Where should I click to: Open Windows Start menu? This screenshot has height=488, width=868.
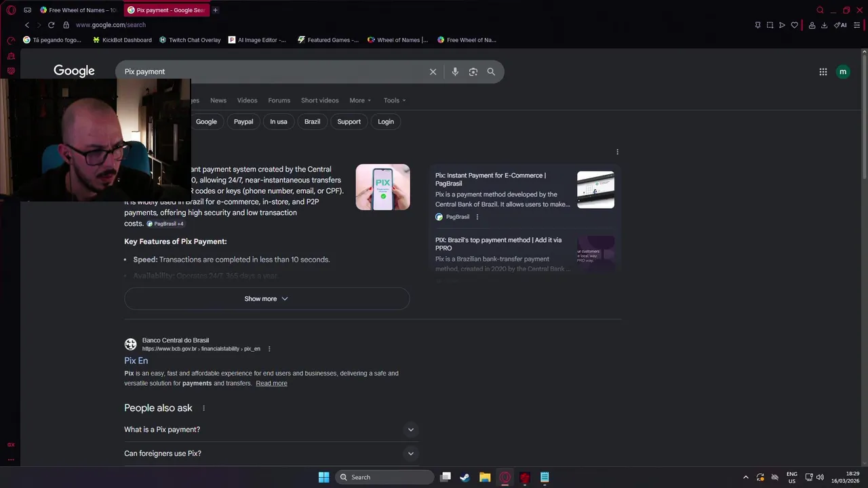point(323,477)
